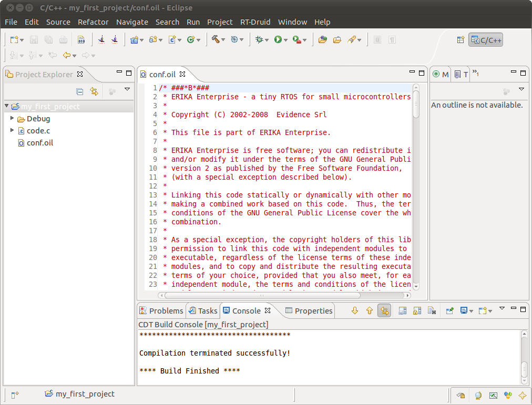
Task: Toggle Scroll Lock in the console
Action: tap(417, 310)
